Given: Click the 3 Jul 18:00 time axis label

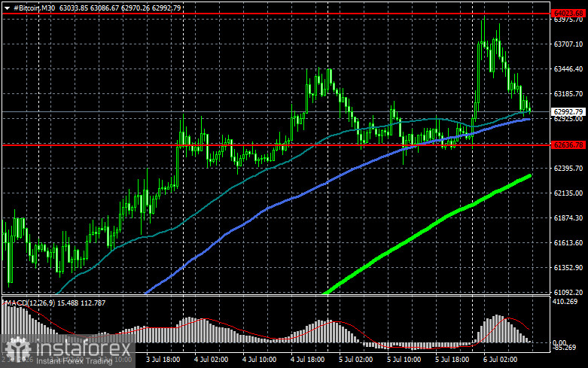Looking at the screenshot, I should [163, 360].
